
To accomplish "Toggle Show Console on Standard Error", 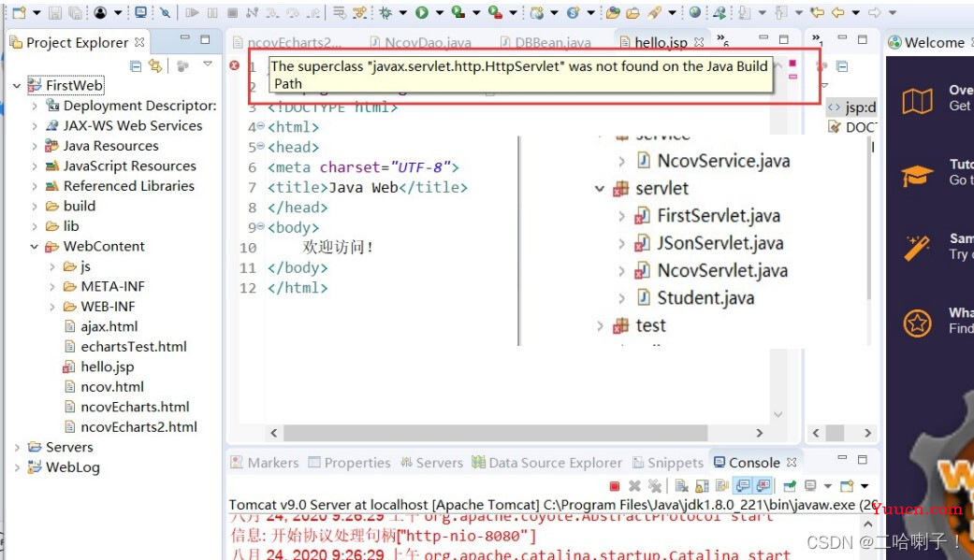I will (764, 486).
